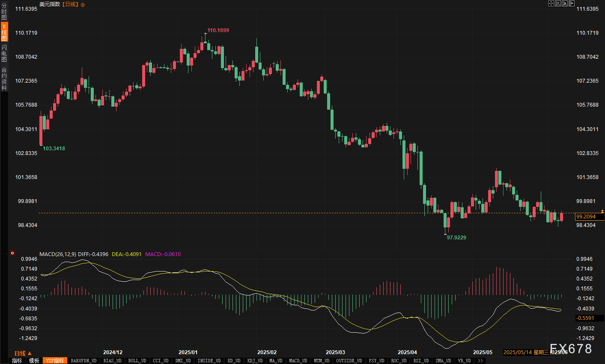This screenshot has height=364, width=605.
Task: Click the orange price alert marker above 99.2094
Action: point(602,211)
